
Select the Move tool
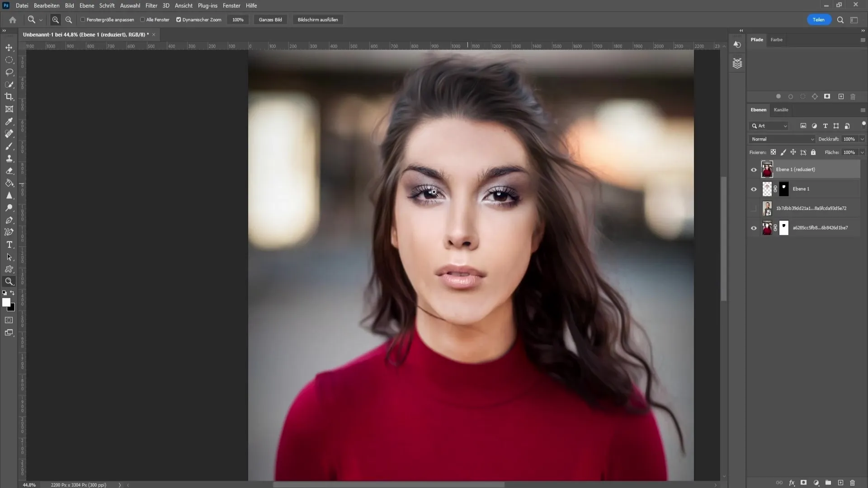9,47
